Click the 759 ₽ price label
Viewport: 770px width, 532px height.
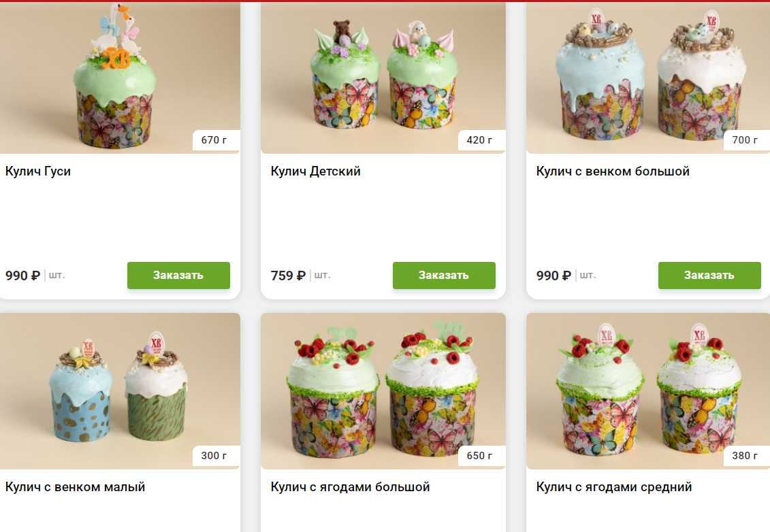point(288,276)
